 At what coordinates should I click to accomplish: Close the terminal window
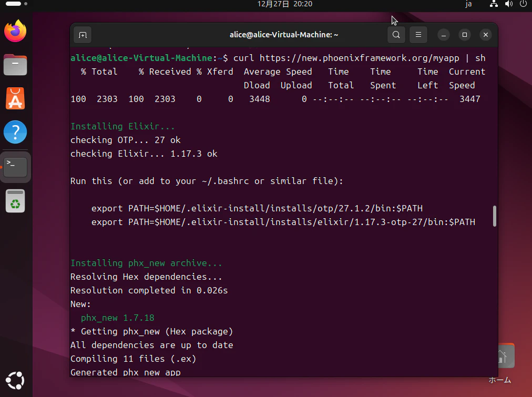486,35
